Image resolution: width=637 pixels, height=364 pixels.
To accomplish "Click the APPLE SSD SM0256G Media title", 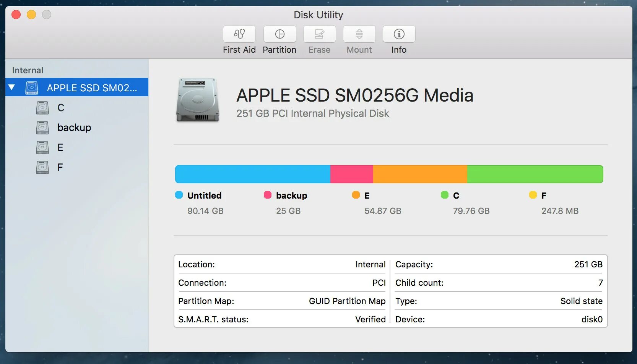I will 355,95.
